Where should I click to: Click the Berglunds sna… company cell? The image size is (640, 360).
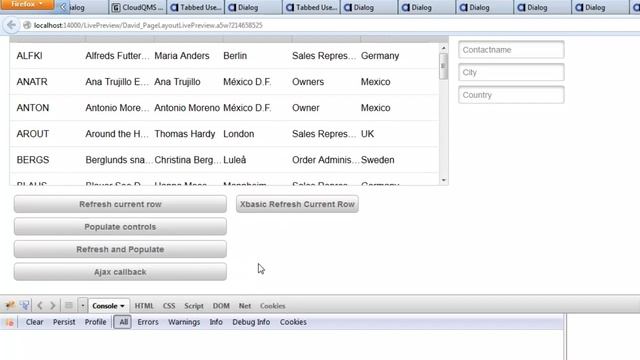(119, 160)
